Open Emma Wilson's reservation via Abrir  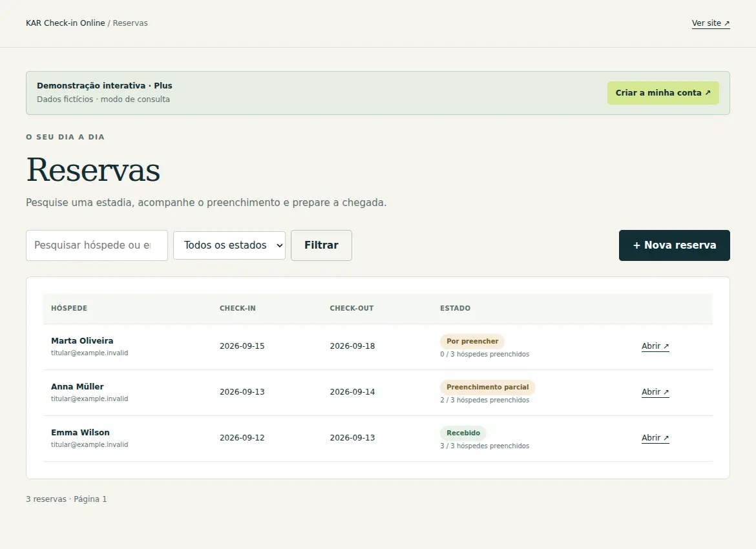[655, 438]
